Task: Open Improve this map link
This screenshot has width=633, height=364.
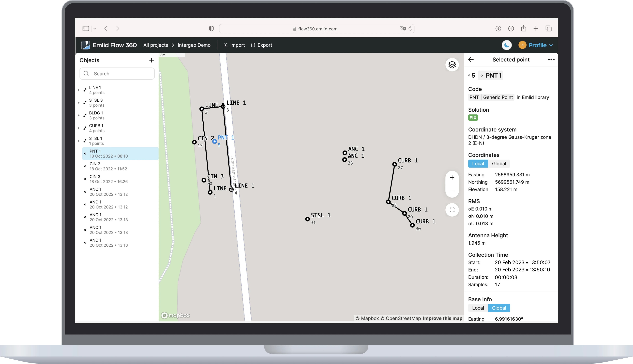Action: [442, 318]
